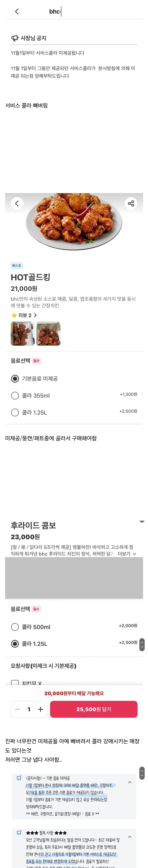Viewport: 148px width, 868px height.
Task: Increase quantity with the plus icon
Action: [x=41, y=709]
